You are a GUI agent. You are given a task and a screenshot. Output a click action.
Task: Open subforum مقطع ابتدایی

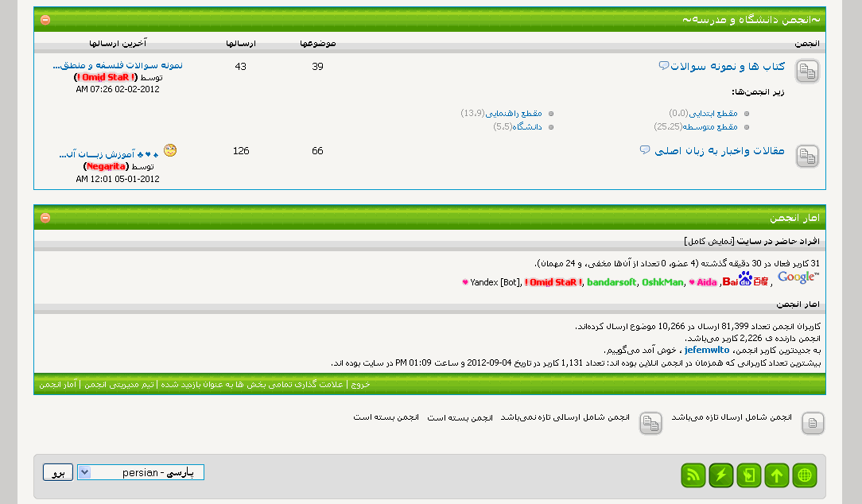(713, 113)
